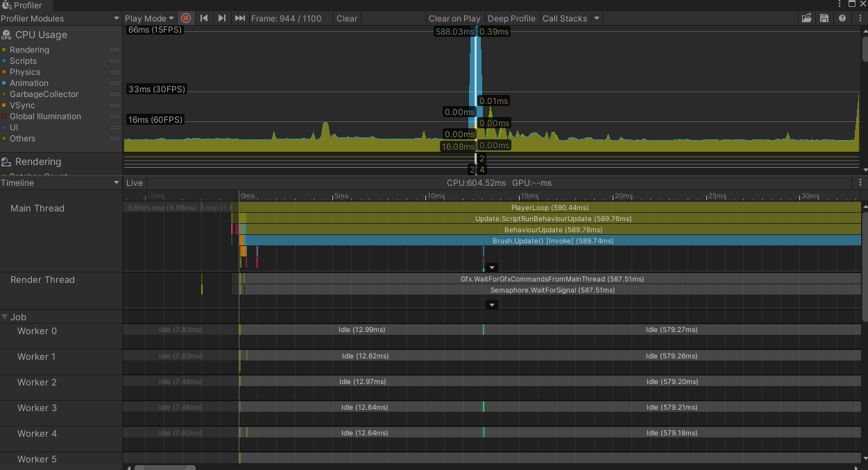Click the CPU:604.52ms readout

coord(476,183)
